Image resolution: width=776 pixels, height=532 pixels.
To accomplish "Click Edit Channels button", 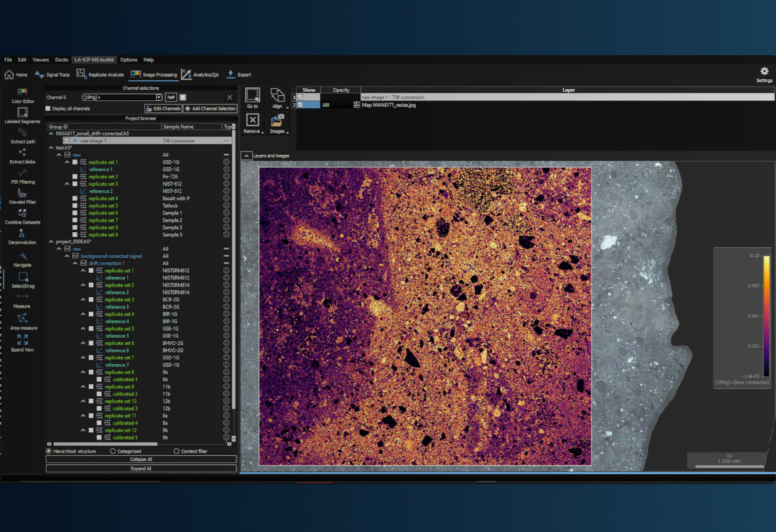I will 163,108.
